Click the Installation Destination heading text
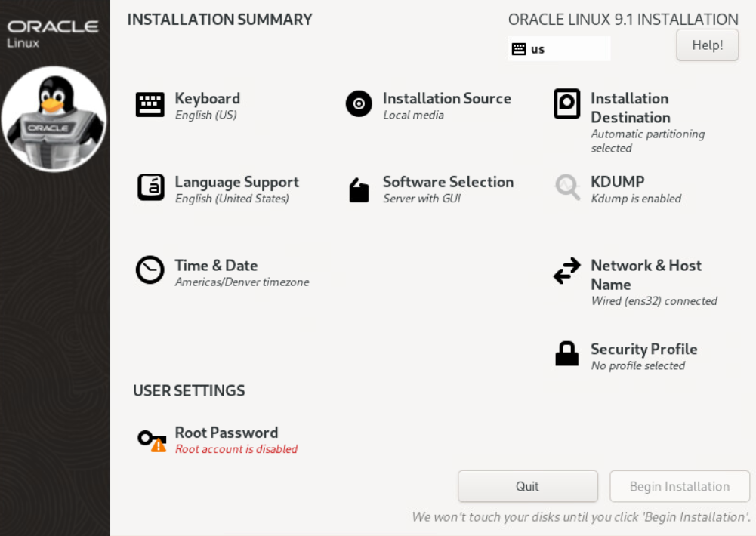 click(630, 108)
